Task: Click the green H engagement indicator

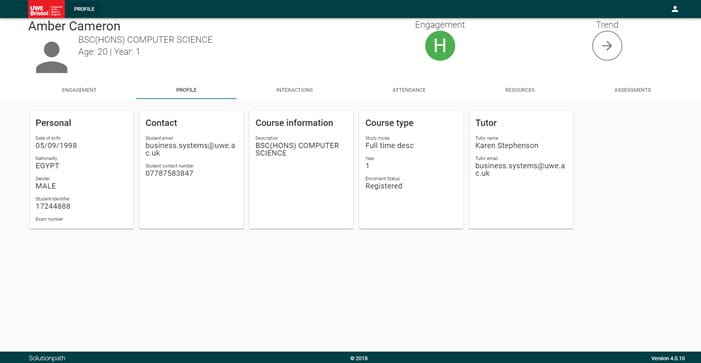Action: (440, 46)
